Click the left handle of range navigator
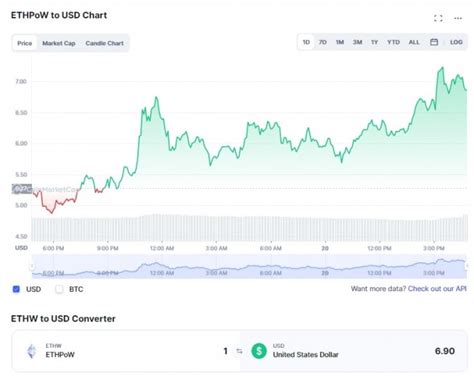 click(x=32, y=266)
